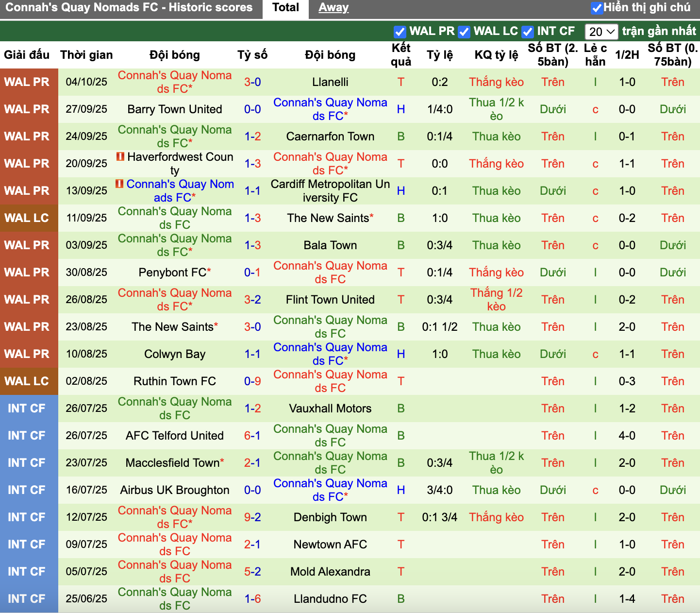The width and height of the screenshot is (700, 613).
Task: Open Airbus UK Broughton team link
Action: tap(175, 490)
